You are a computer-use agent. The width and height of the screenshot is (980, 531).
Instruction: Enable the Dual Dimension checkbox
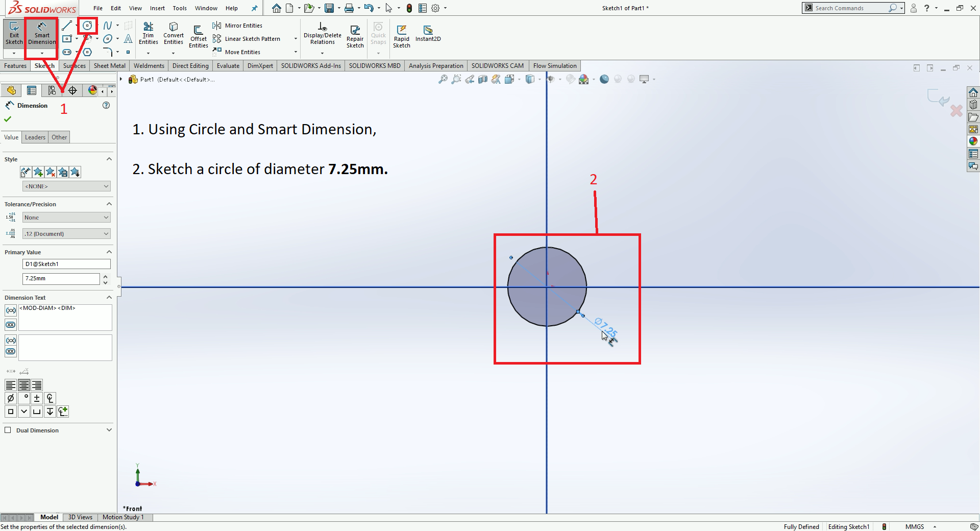8,430
